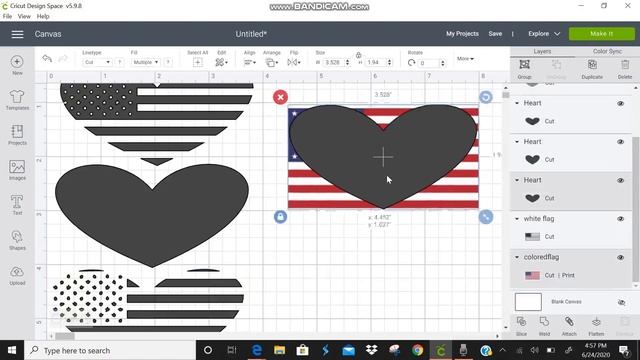Toggle Blank Canvas visibility
640x360 pixels.
pos(622,302)
